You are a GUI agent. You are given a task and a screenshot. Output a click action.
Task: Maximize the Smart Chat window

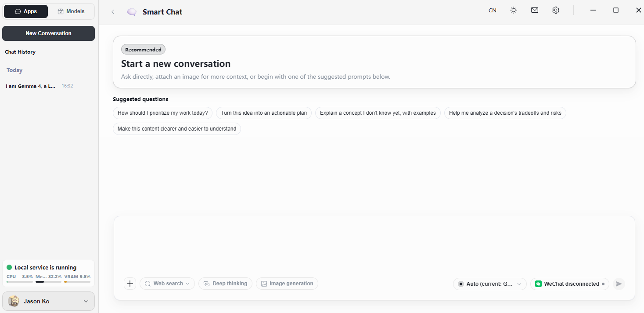click(x=616, y=10)
